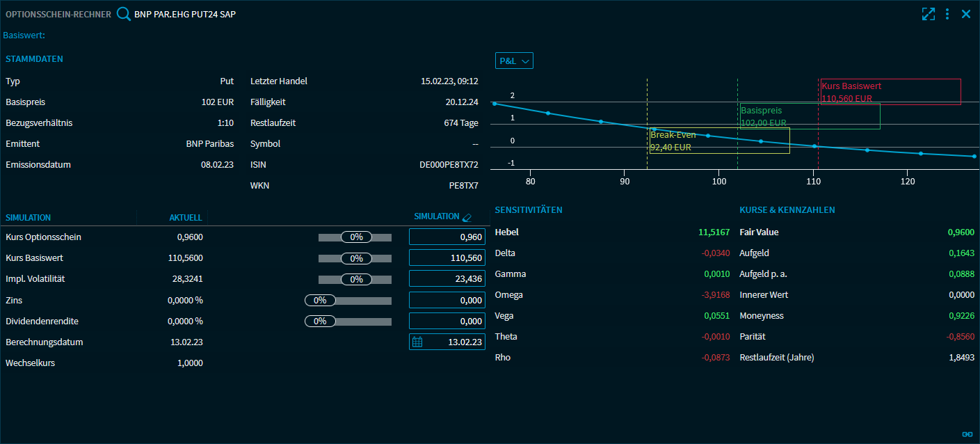
Task: Open the calendar date picker icon
Action: (x=417, y=342)
